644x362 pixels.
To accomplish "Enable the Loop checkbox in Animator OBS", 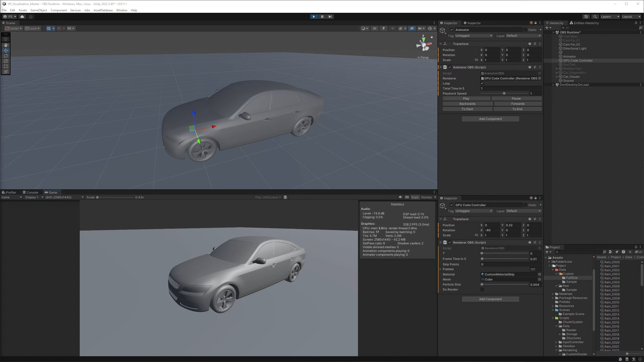I will click(482, 83).
